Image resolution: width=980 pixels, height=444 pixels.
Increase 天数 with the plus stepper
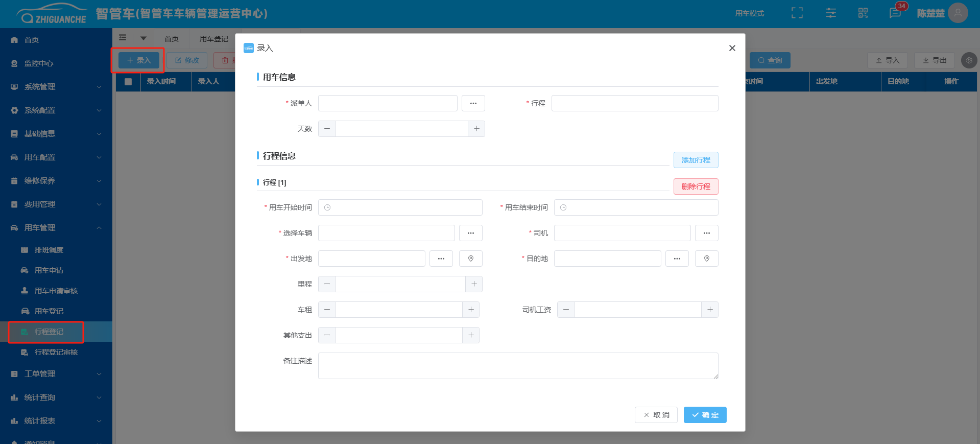[476, 129]
